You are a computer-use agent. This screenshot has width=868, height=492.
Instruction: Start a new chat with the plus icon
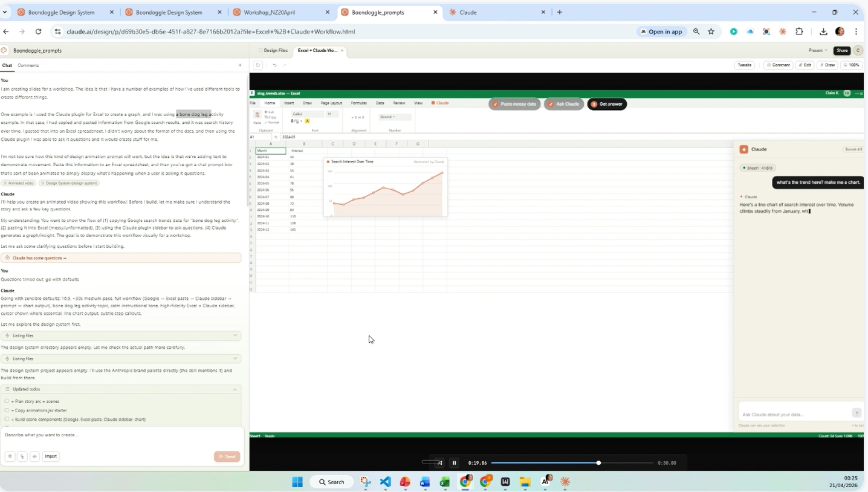pos(240,65)
